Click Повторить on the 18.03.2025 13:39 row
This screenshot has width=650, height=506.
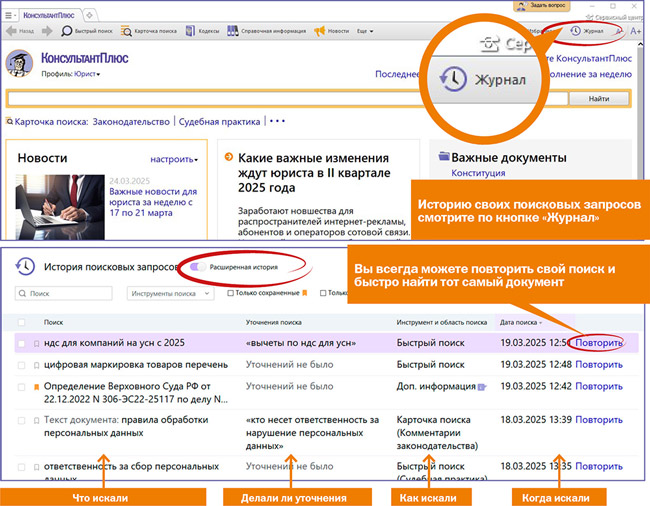[x=599, y=420]
